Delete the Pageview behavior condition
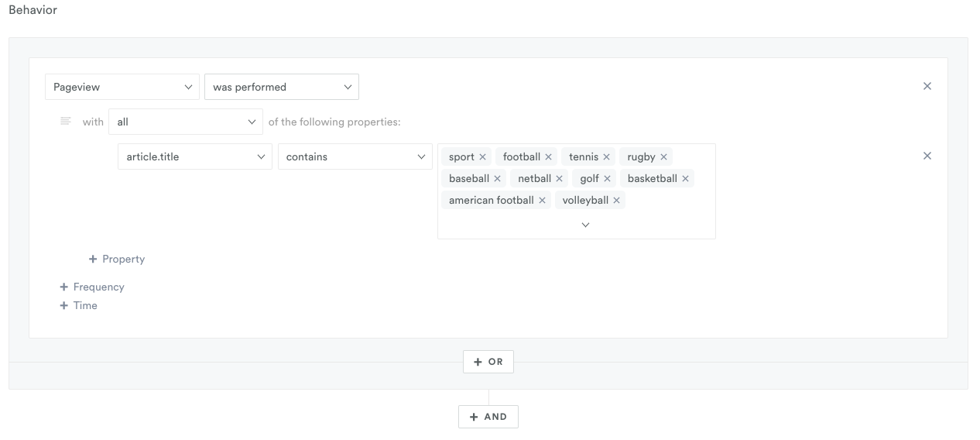980x440 pixels. coord(927,86)
